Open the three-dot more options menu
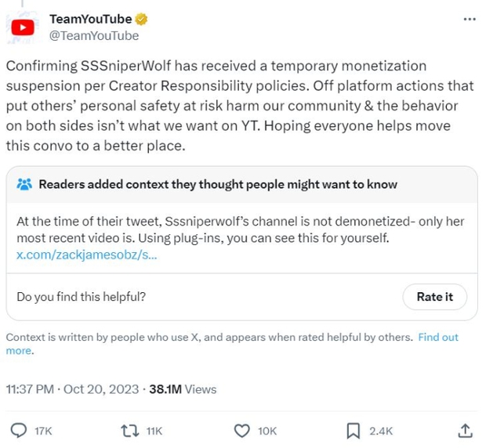The width and height of the screenshot is (486, 448). pos(469,20)
